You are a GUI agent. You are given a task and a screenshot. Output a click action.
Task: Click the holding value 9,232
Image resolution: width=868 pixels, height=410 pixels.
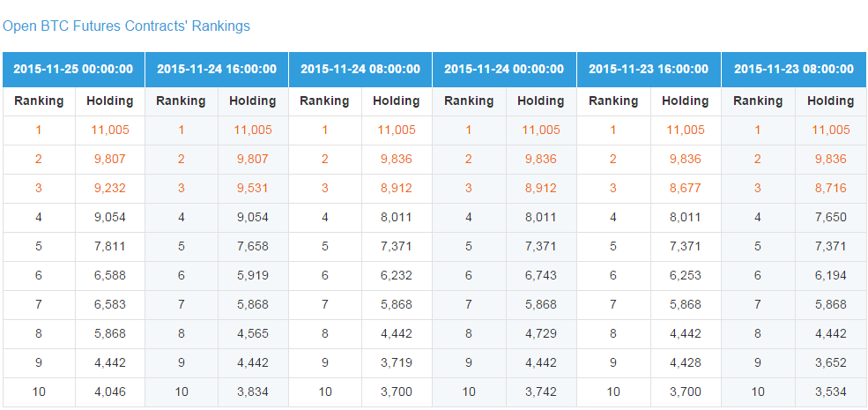point(109,189)
